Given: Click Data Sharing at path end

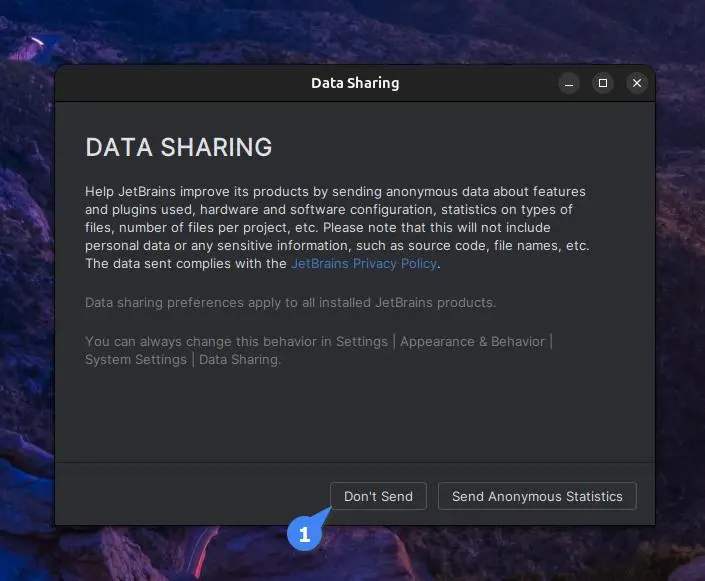Looking at the screenshot, I should pyautogui.click(x=240, y=360).
